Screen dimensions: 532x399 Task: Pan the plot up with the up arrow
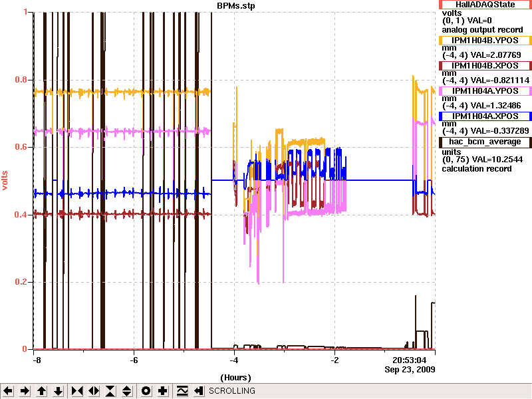pos(42,391)
